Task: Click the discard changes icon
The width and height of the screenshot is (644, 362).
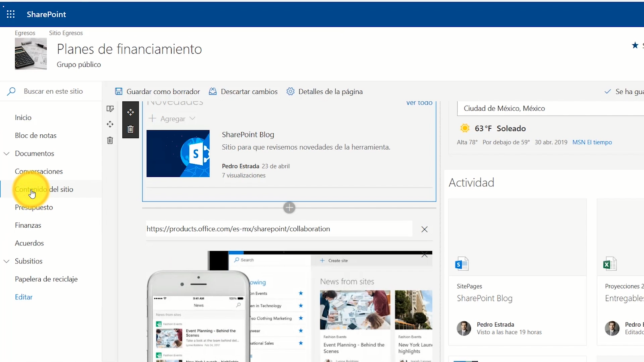Action: tap(213, 91)
